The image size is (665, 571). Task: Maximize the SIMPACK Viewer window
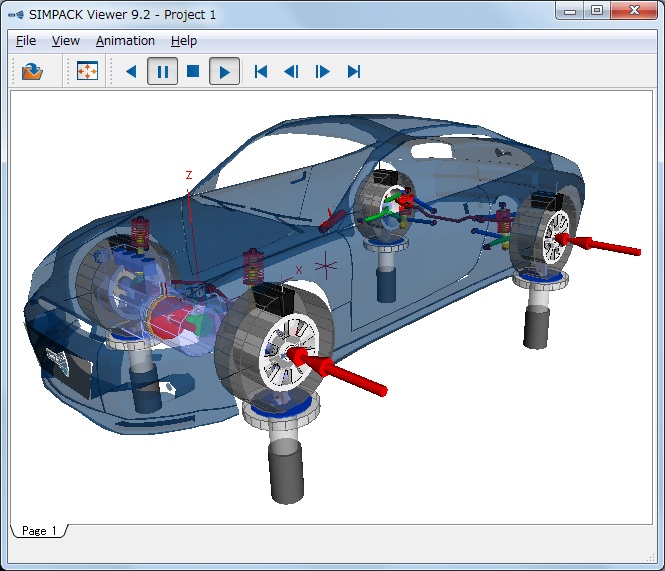tap(596, 11)
